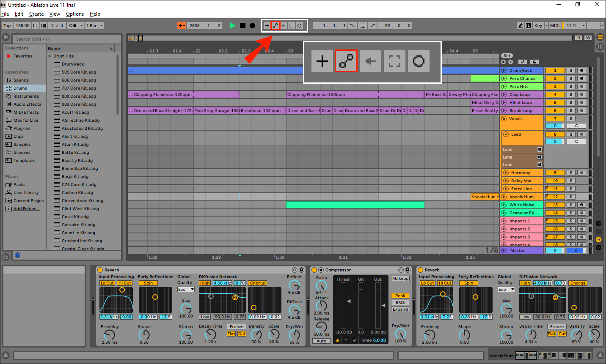Open the Options menu
This screenshot has width=606, height=364.
75,14
